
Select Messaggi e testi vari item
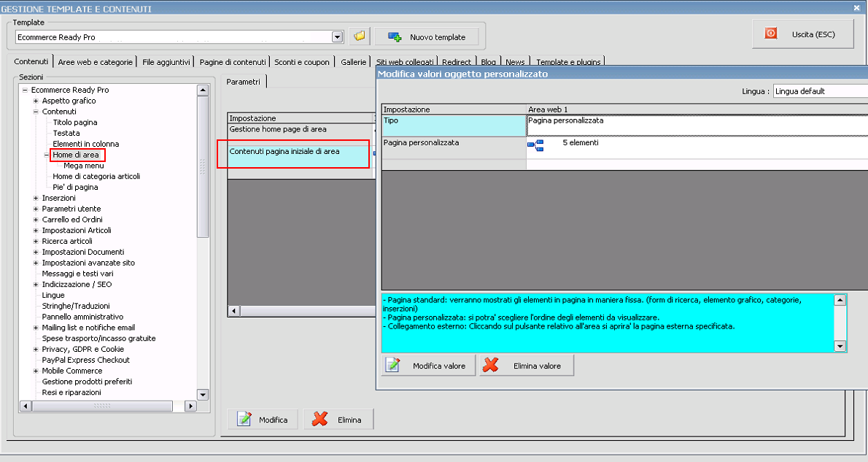[77, 274]
